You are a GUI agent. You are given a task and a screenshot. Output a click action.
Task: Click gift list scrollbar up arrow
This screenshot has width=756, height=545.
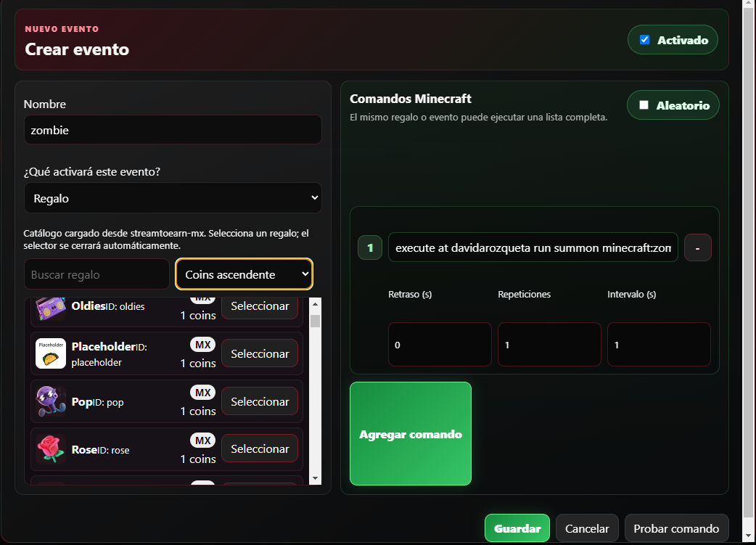pos(316,303)
